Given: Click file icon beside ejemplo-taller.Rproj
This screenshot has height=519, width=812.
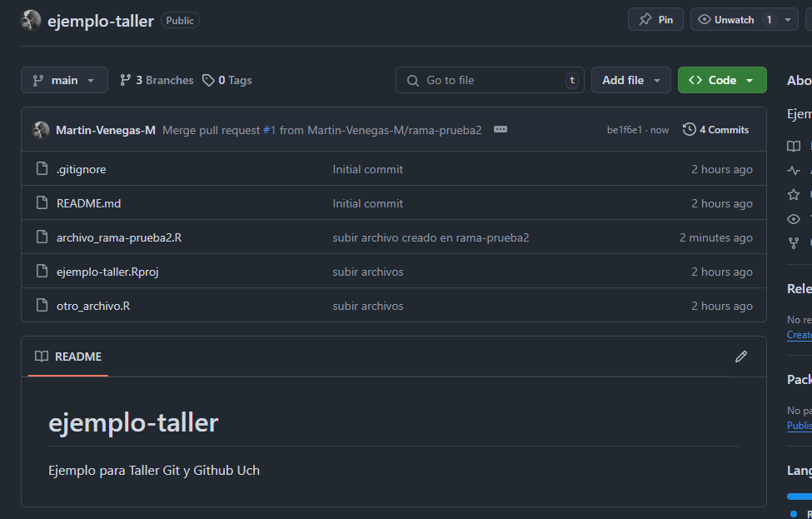Looking at the screenshot, I should point(42,272).
